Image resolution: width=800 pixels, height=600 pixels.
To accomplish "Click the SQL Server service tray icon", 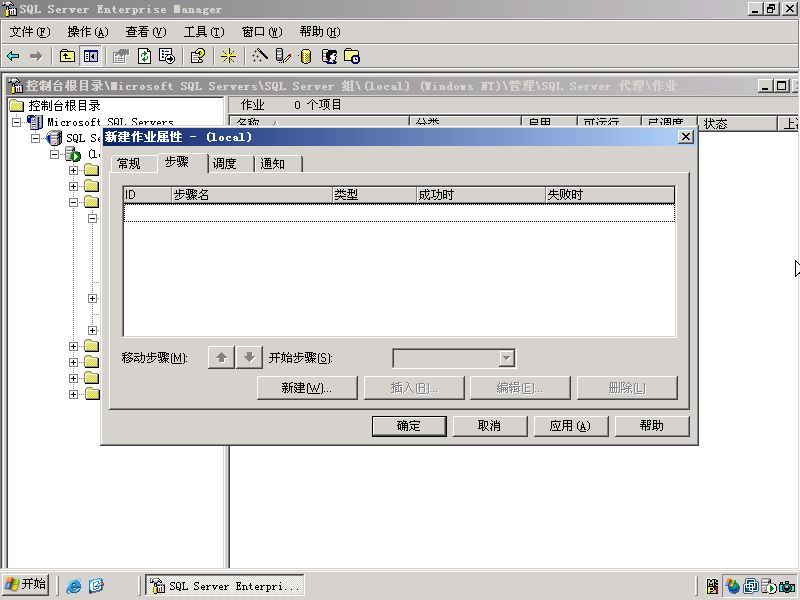I will [769, 586].
